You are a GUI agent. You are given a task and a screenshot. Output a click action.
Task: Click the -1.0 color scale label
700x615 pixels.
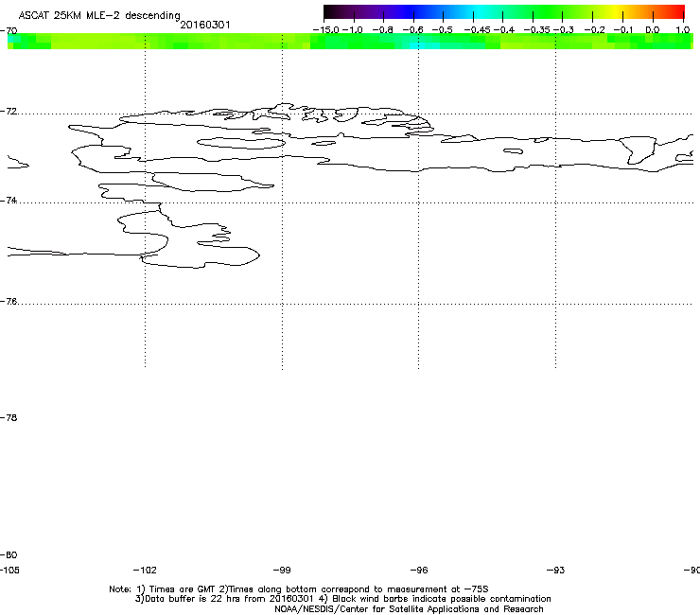point(353,30)
